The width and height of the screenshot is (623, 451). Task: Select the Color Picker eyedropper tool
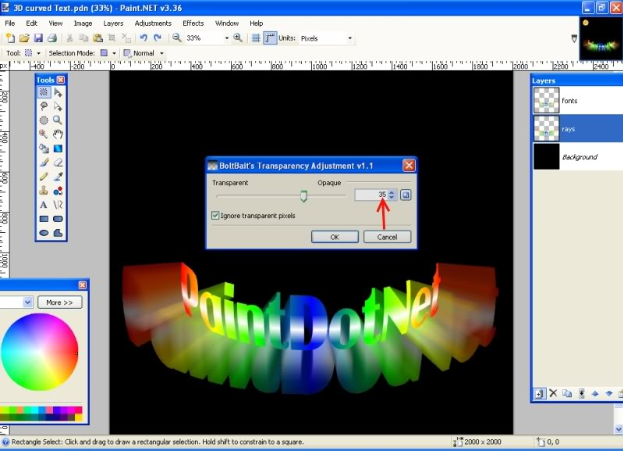58,176
